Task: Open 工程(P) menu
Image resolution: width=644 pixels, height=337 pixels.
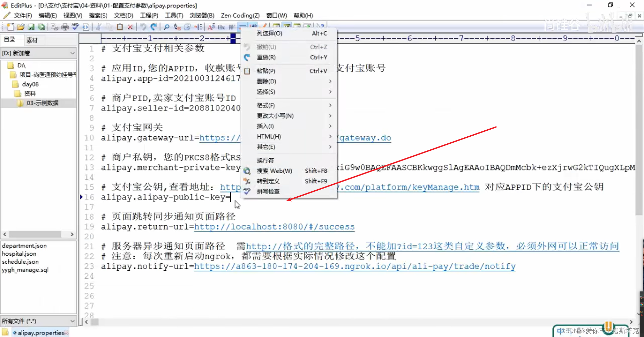Action: (149, 15)
